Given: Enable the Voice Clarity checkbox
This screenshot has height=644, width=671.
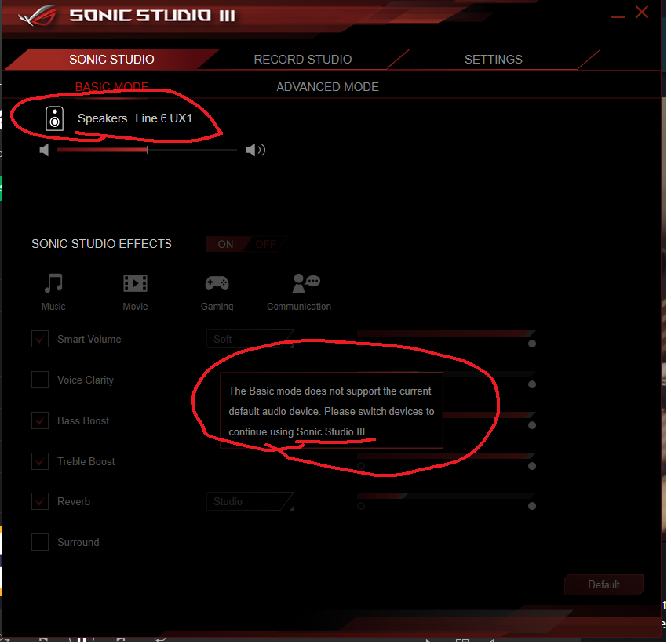Looking at the screenshot, I should 40,380.
